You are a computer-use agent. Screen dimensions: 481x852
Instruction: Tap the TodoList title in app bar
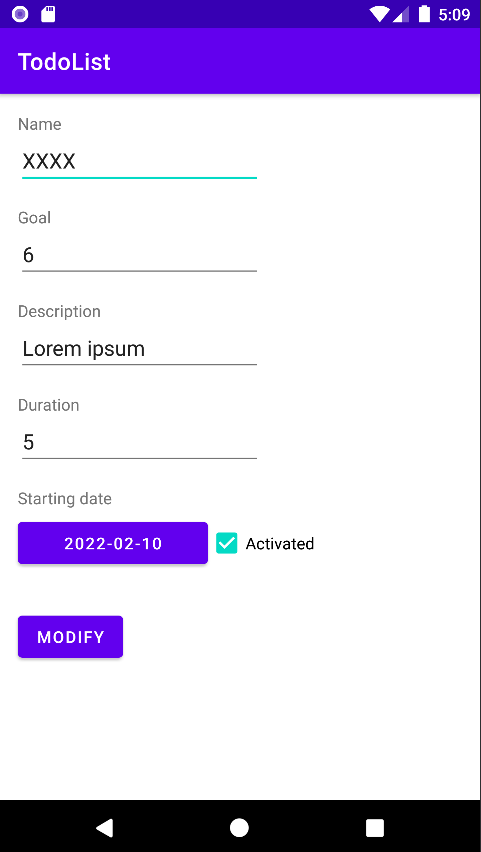pos(64,62)
